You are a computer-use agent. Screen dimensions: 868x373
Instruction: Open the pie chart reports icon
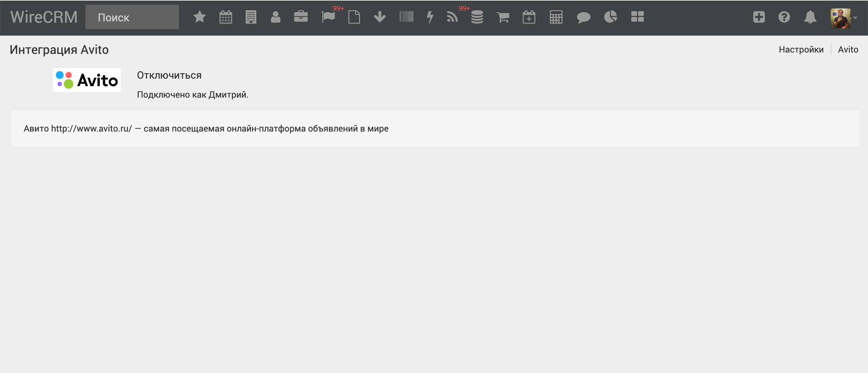(x=611, y=17)
